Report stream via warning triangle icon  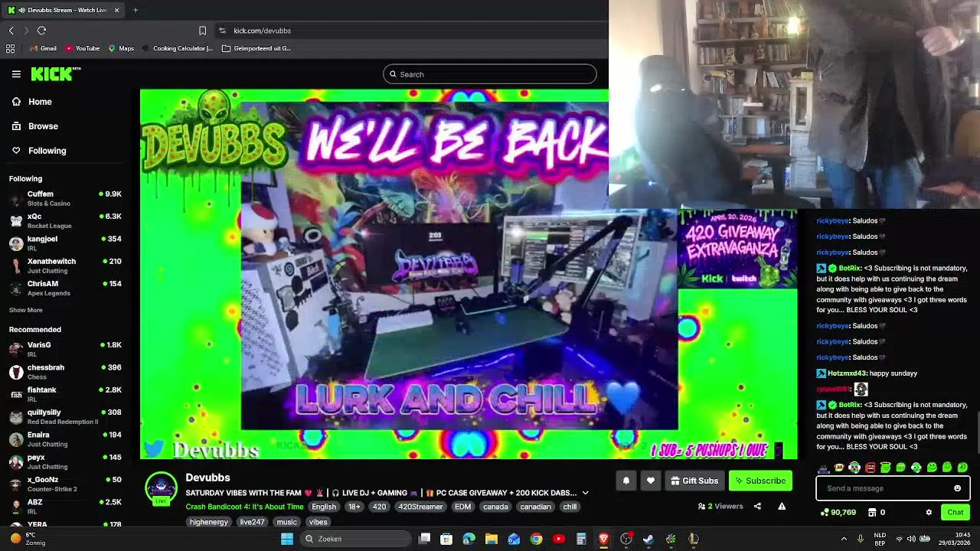pos(782,506)
